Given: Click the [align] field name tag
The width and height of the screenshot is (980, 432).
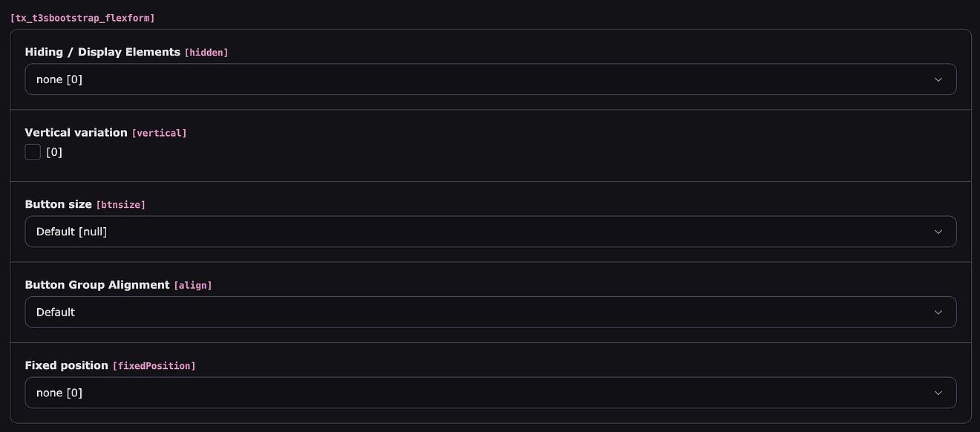Looking at the screenshot, I should point(193,286).
